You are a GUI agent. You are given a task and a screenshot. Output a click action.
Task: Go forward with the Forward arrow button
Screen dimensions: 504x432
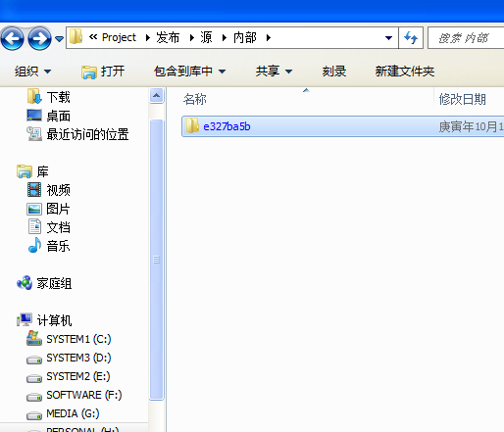(39, 38)
